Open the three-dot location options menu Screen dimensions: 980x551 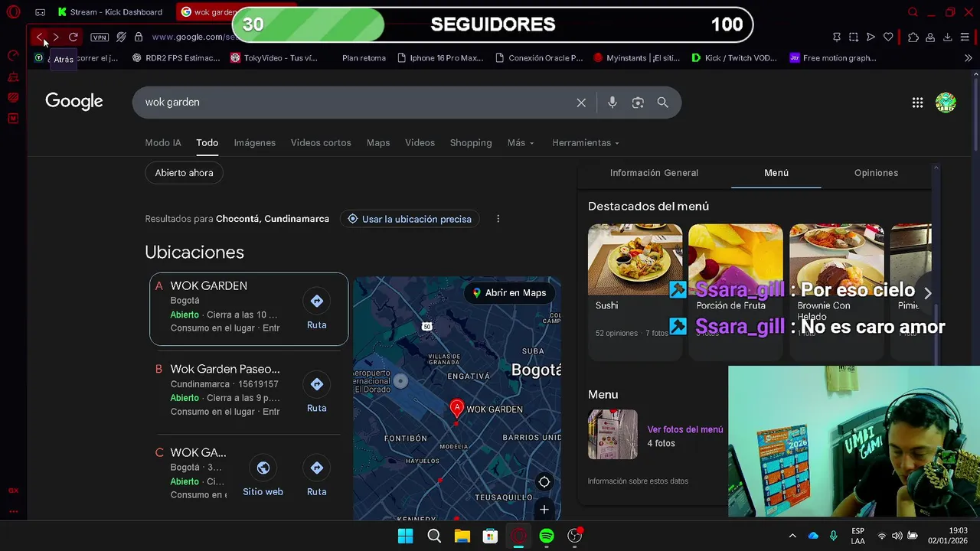click(x=498, y=219)
